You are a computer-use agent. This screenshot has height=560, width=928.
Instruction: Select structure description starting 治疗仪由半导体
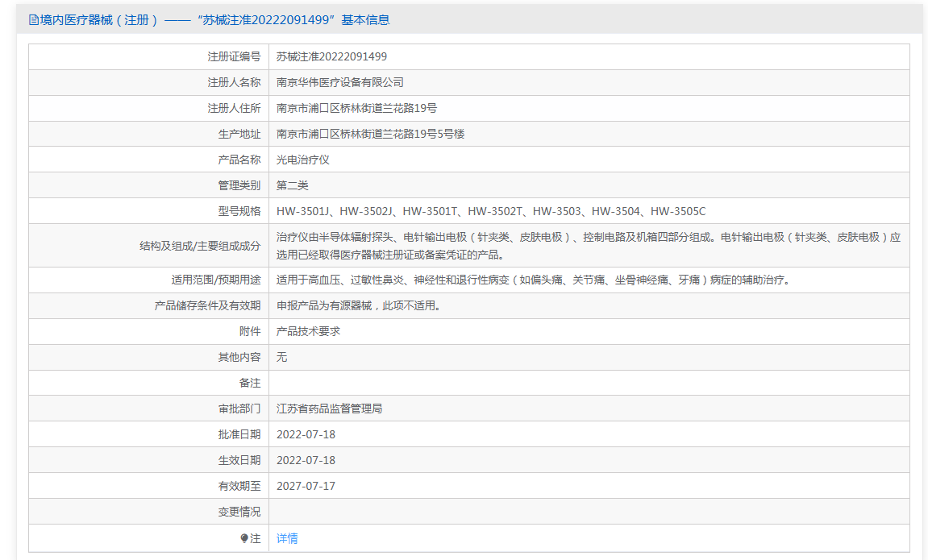589,246
